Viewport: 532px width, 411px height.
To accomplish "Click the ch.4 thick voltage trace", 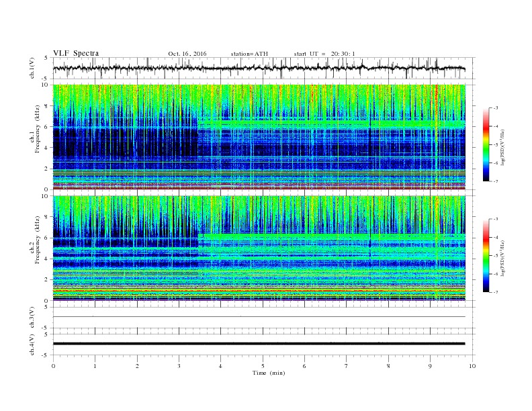I will (259, 344).
